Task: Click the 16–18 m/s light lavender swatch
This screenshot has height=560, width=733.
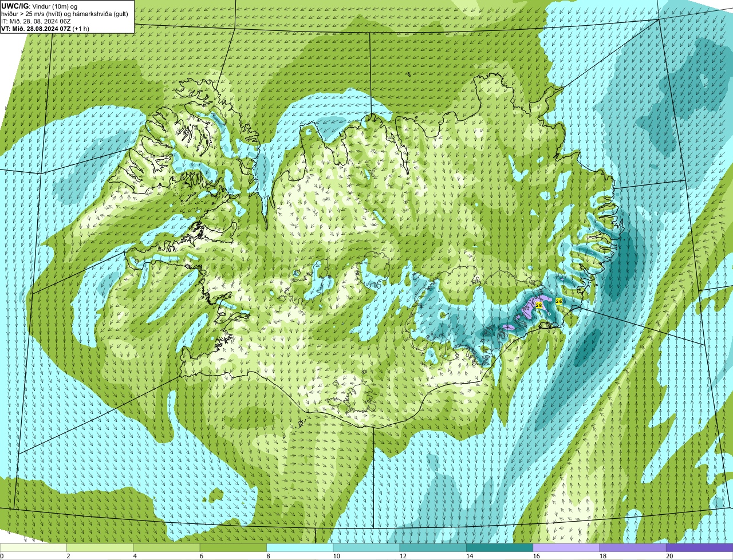Action: 566,548
